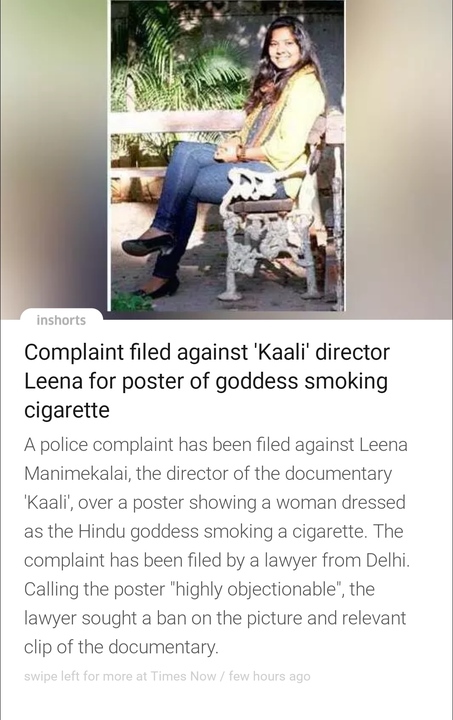
Task: Tap the raised black shoe in photo
Action: click(x=148, y=245)
